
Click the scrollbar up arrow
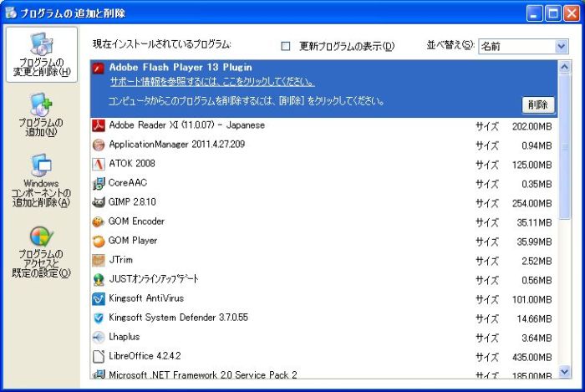coord(563,67)
